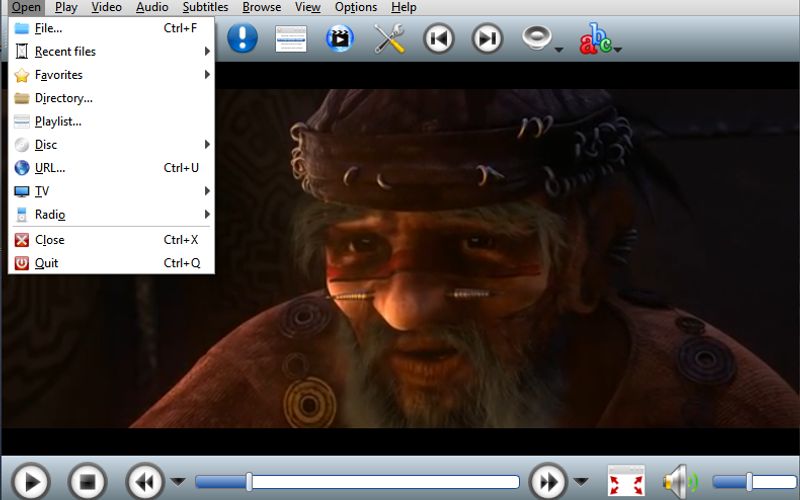Open the dropdown arrow beside the abc icon
This screenshot has height=500, width=800.
pos(617,49)
